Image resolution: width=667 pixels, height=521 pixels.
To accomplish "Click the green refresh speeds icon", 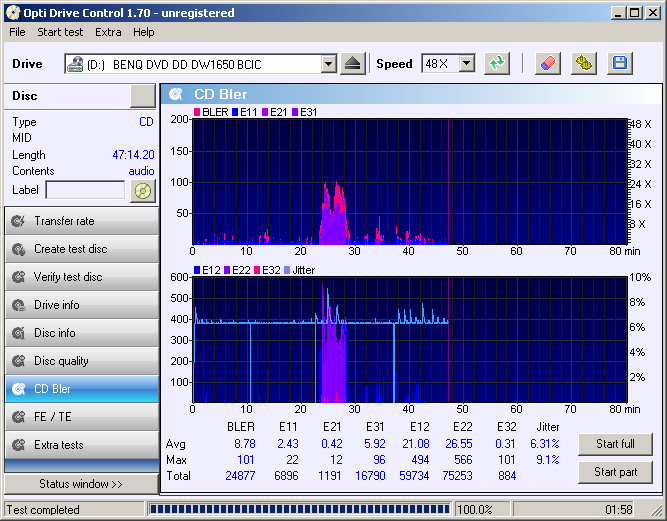I will [x=496, y=64].
